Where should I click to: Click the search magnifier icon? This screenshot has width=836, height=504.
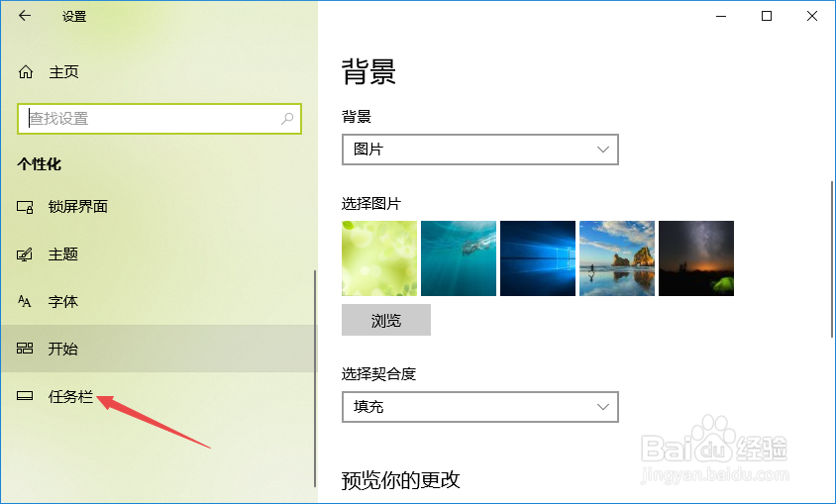(x=287, y=118)
